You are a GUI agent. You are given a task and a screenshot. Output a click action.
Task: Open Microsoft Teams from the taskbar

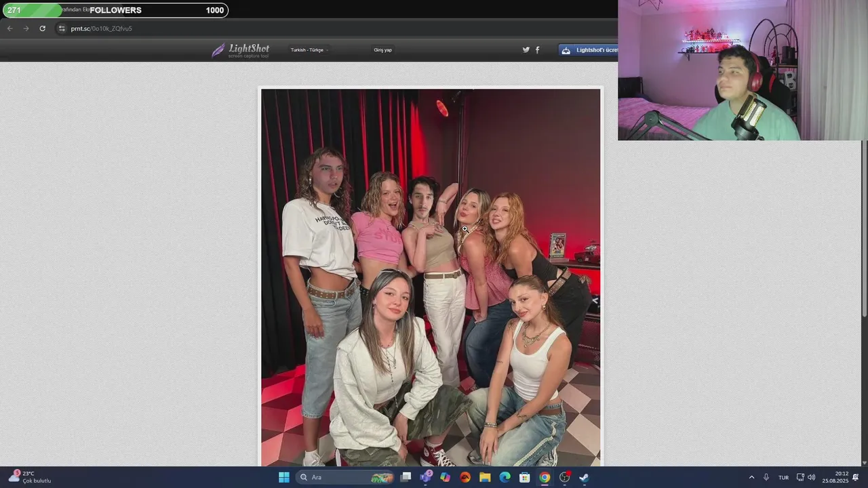point(426,477)
